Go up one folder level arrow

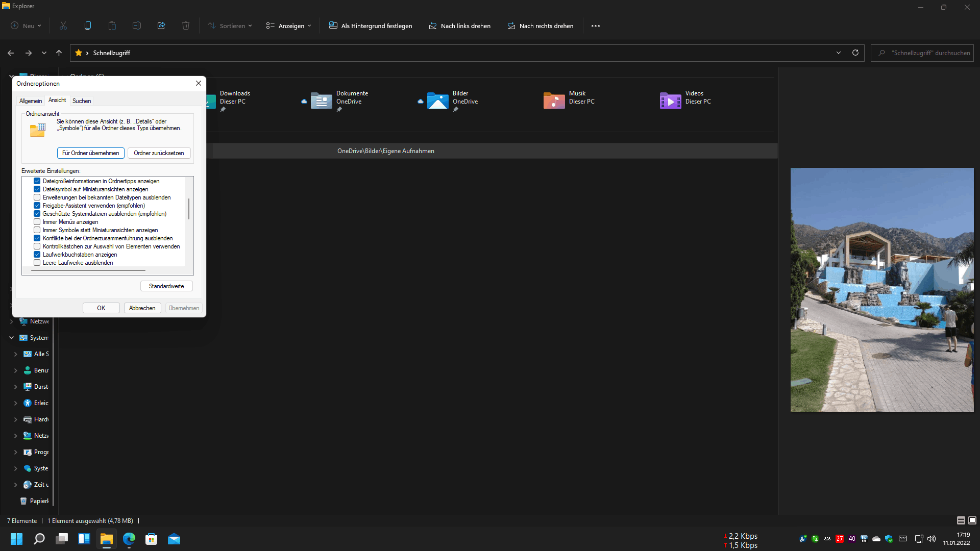(x=59, y=53)
